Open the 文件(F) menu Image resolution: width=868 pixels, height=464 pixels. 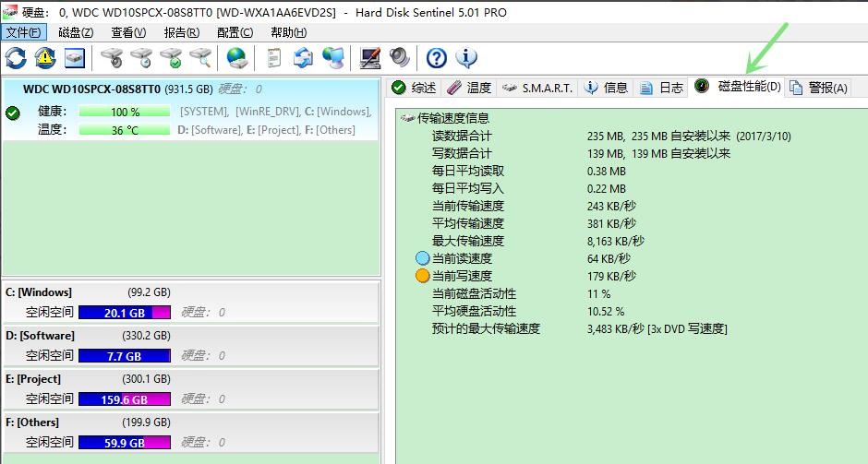(23, 32)
